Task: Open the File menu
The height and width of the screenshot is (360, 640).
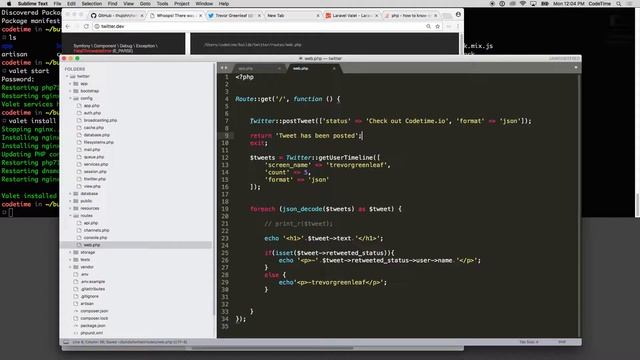Action: point(57,4)
